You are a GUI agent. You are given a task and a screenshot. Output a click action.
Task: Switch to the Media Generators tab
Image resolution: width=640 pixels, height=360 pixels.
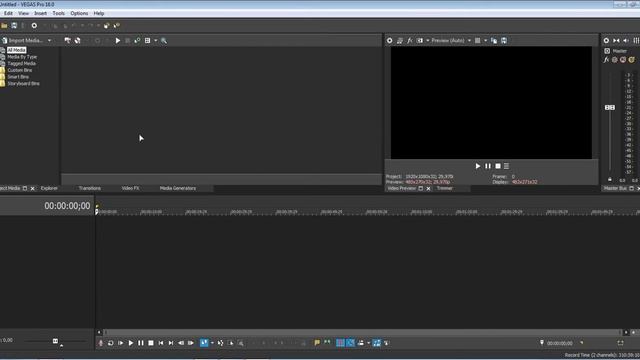(x=178, y=188)
